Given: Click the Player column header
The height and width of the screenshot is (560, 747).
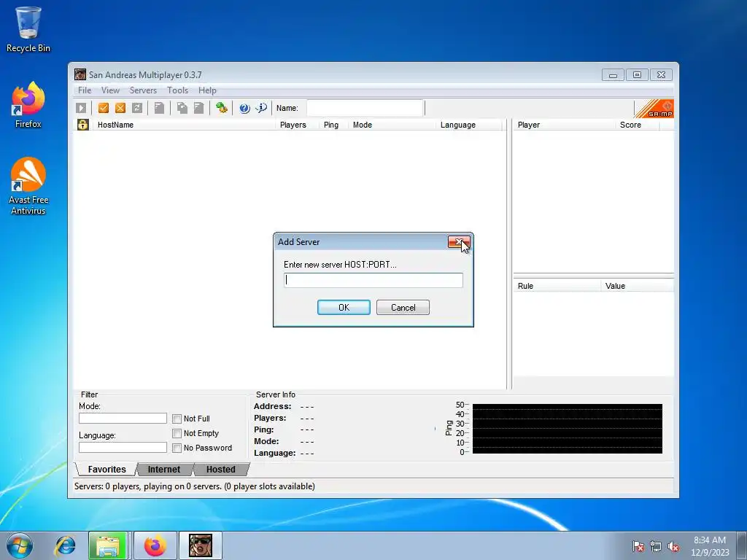Looking at the screenshot, I should point(565,125).
